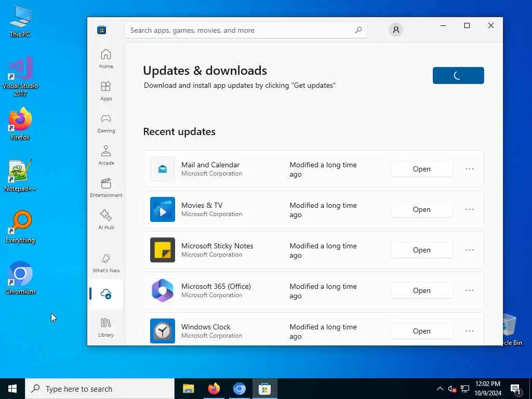Open the Apps section
This screenshot has height=399, width=532.
pos(106,91)
